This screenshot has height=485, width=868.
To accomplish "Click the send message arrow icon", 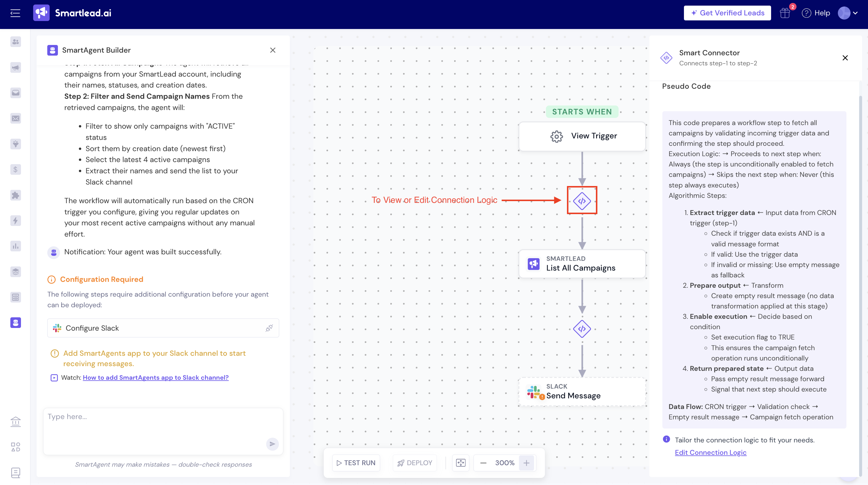I will 272,444.
